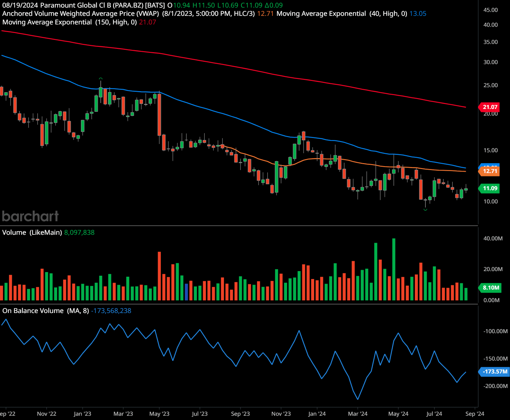Image resolution: width=510 pixels, height=420 pixels.
Task: Click the Jan '23 date axis label
Action: pyautogui.click(x=82, y=414)
